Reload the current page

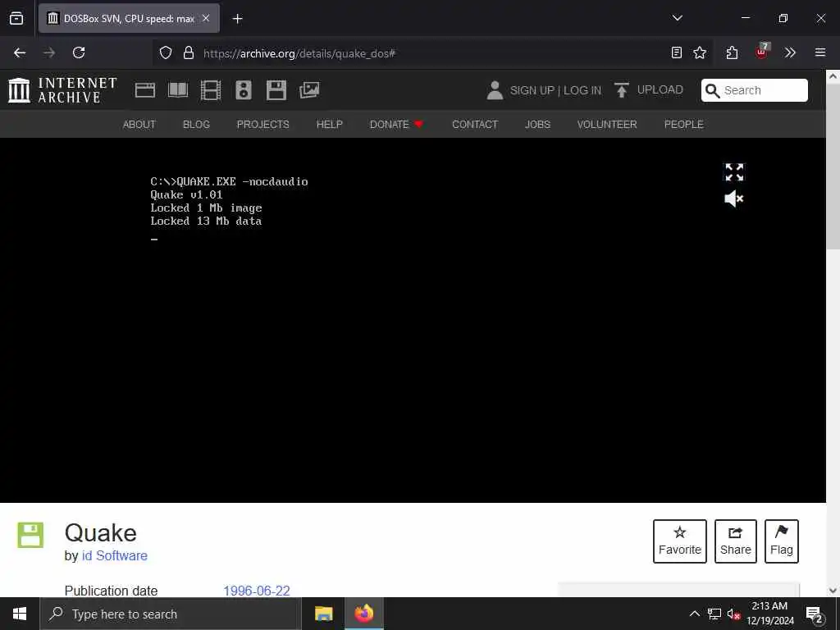click(79, 52)
